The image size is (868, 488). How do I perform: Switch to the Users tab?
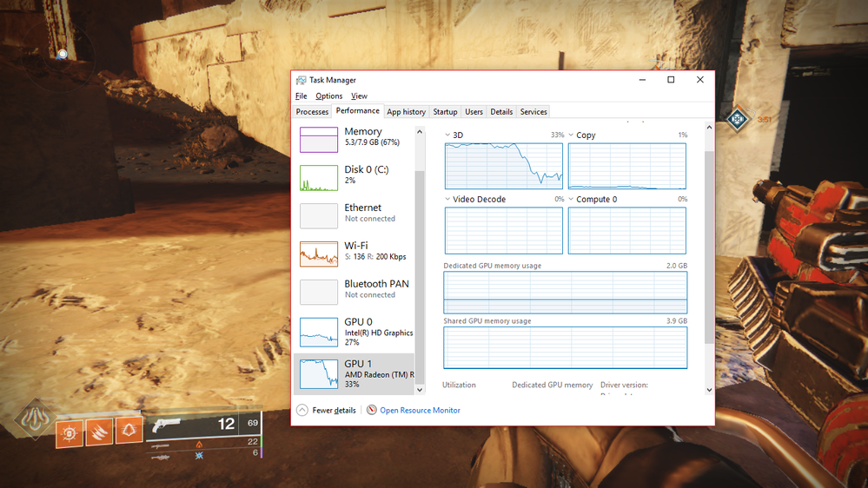coord(474,112)
